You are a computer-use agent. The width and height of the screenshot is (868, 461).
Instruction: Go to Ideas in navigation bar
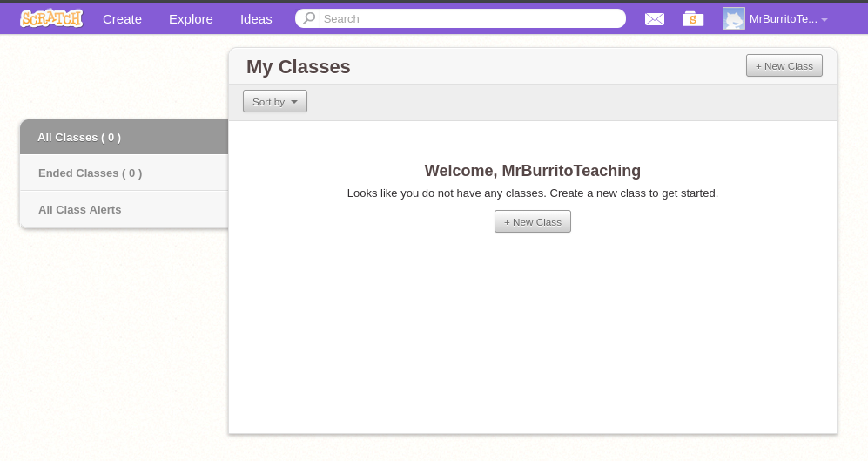[256, 19]
